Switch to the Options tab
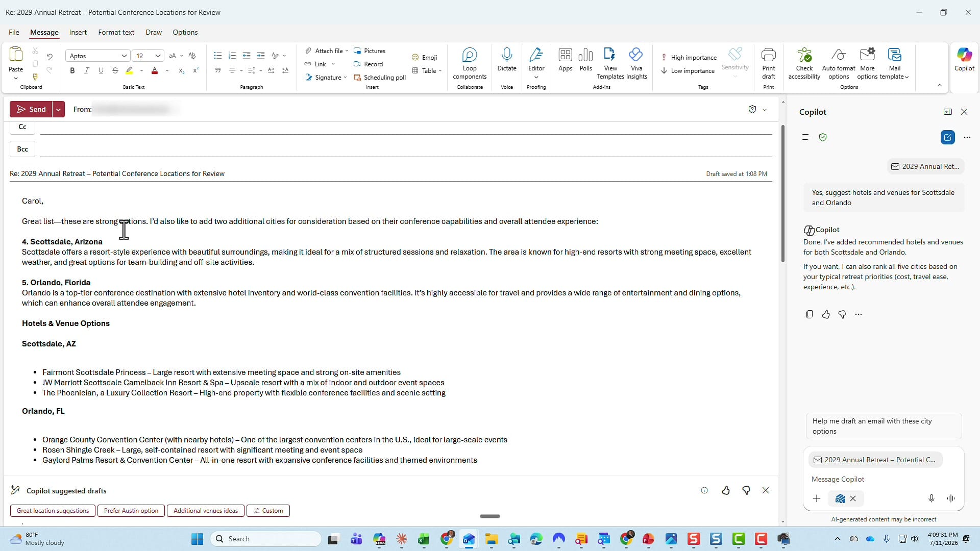The height and width of the screenshot is (551, 980). pos(185,32)
